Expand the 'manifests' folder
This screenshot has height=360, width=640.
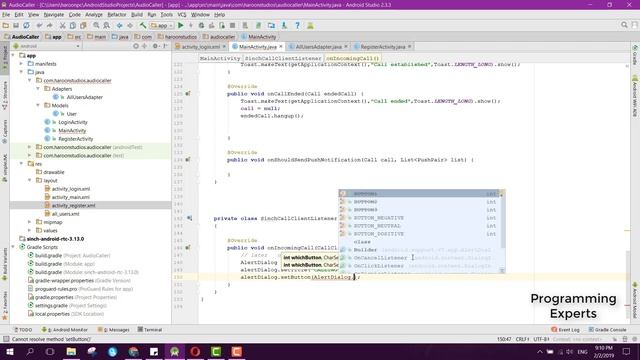pos(22,64)
